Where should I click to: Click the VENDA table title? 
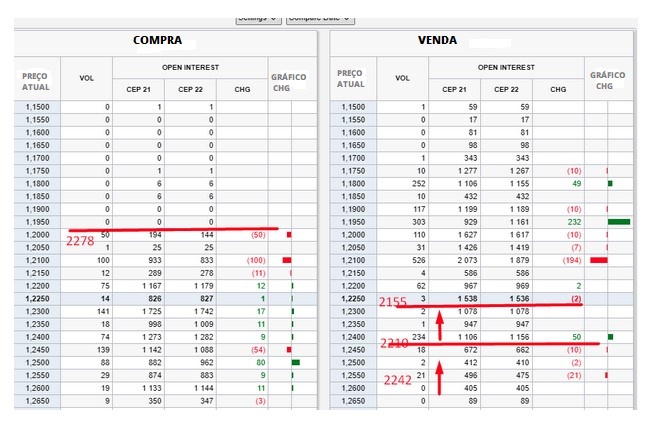pos(437,40)
